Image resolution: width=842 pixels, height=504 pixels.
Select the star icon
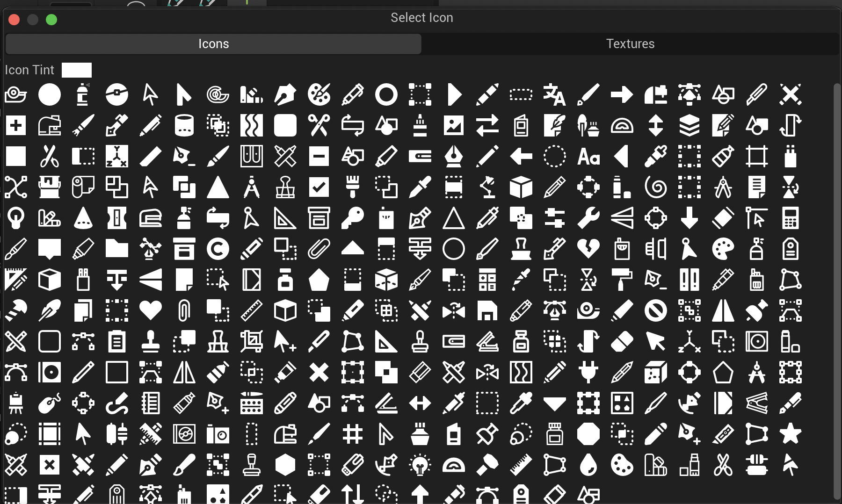(790, 434)
